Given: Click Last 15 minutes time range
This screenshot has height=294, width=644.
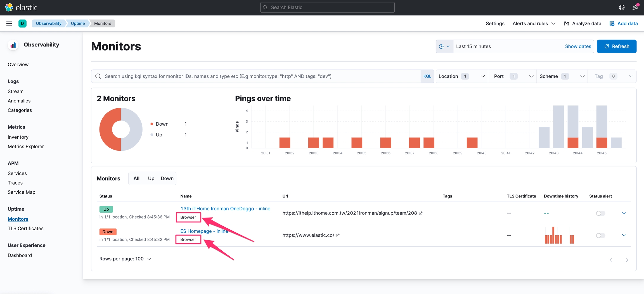Looking at the screenshot, I should [473, 46].
